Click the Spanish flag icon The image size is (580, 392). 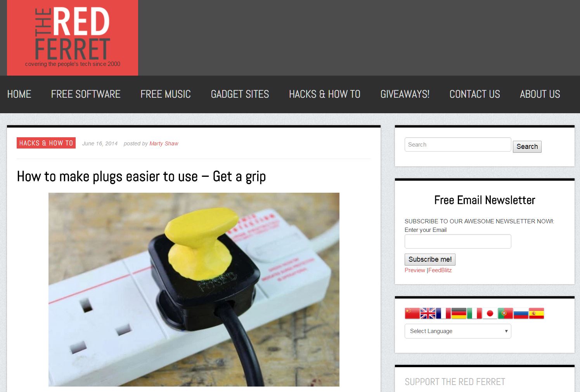tap(536, 313)
